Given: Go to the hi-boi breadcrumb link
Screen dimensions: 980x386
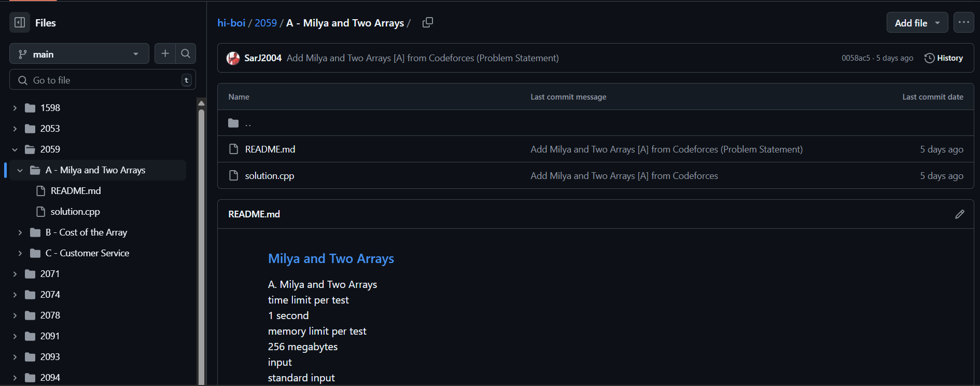Looking at the screenshot, I should tap(231, 23).
